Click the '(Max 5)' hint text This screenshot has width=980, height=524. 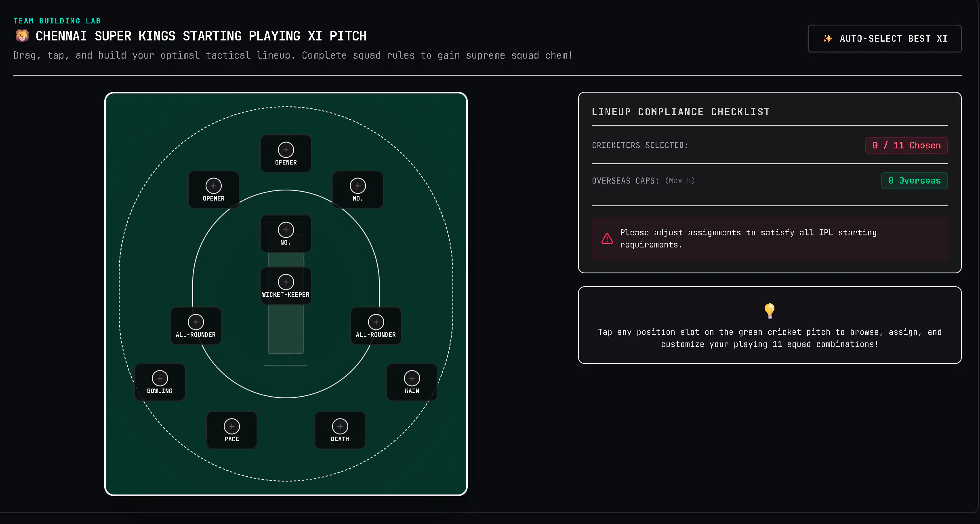pyautogui.click(x=680, y=181)
